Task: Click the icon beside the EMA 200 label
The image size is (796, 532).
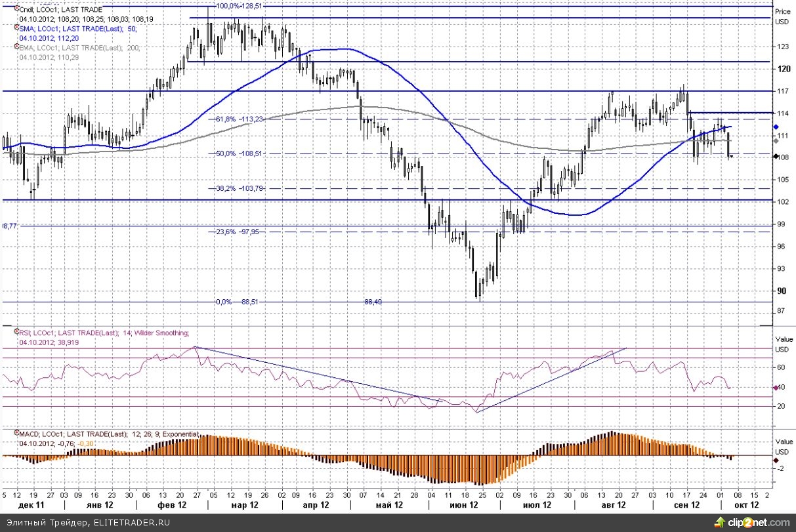Action: point(16,48)
